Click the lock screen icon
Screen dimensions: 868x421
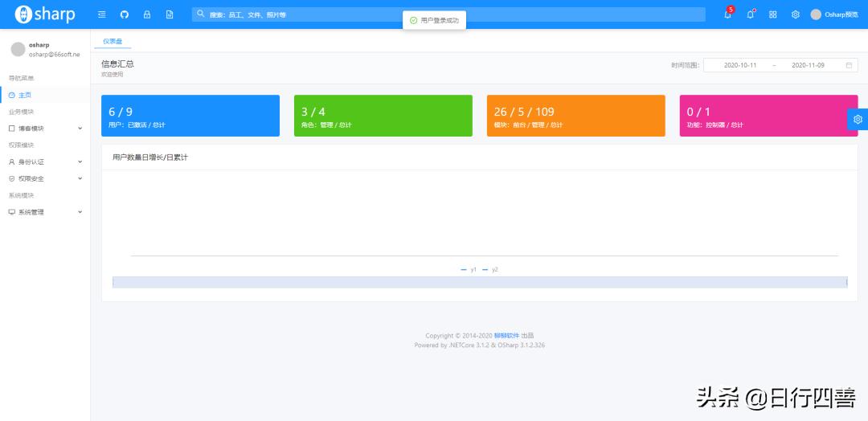pos(147,15)
